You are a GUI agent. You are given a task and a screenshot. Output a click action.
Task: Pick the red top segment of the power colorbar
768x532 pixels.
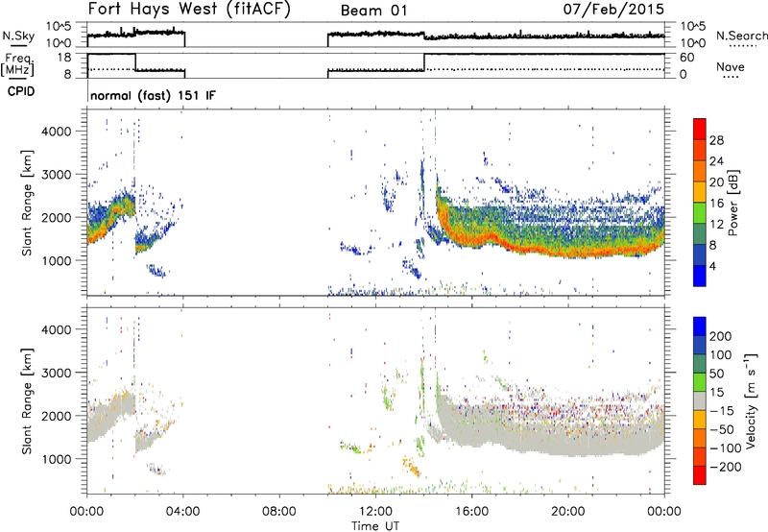tap(700, 130)
